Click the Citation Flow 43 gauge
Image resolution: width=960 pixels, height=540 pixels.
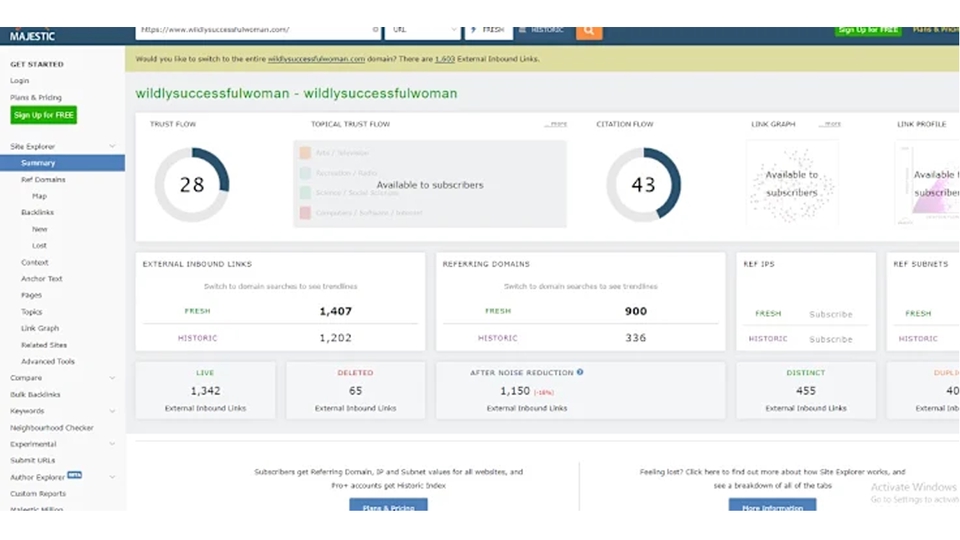[x=643, y=184]
